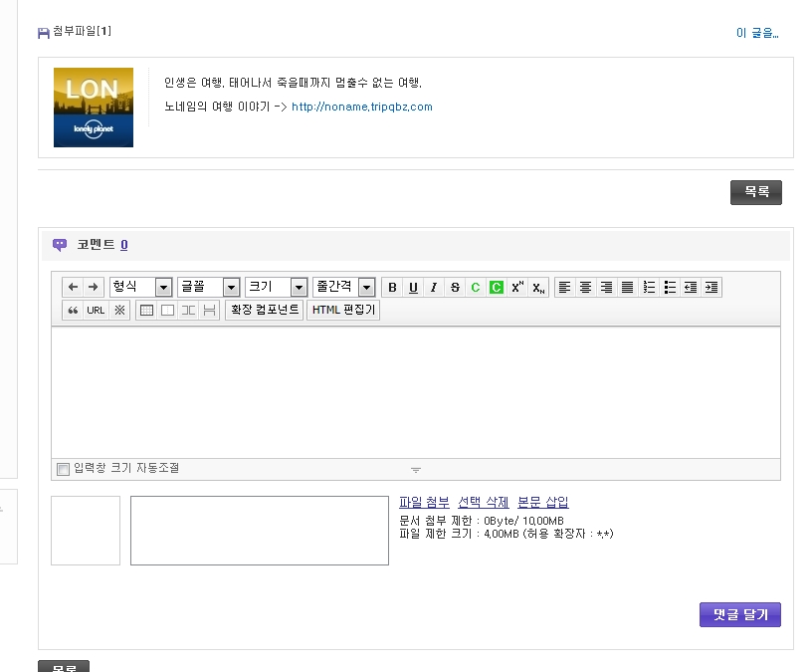Enable 입력창 크기 자동조절 checkbox
The height and width of the screenshot is (672, 810).
pos(63,469)
